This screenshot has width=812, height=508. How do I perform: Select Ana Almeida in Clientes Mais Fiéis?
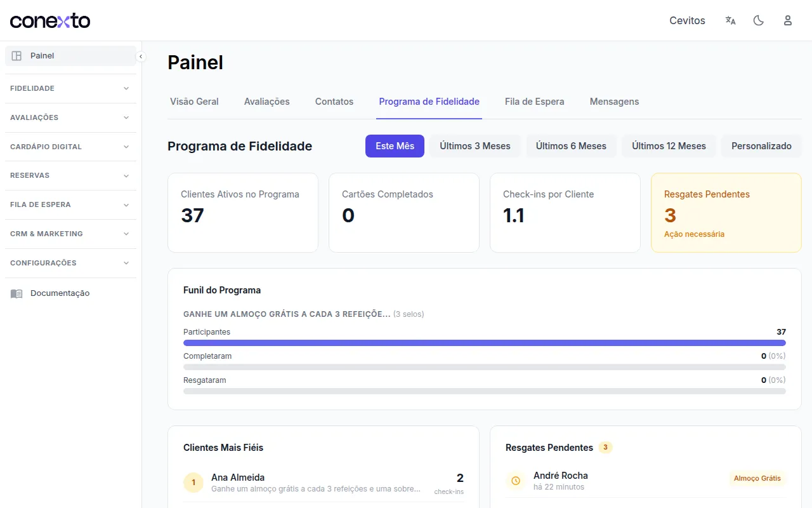324,483
